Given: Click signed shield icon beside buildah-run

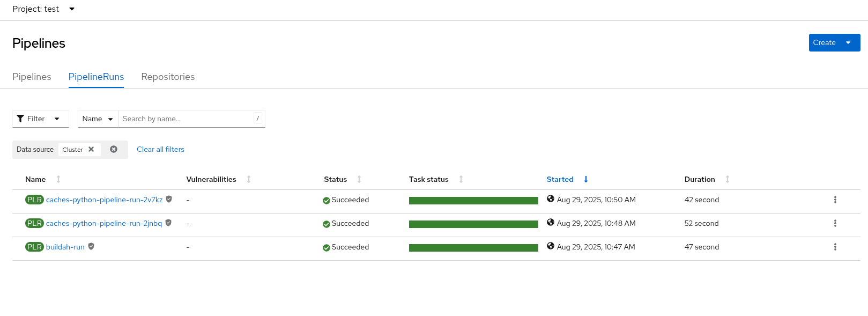Looking at the screenshot, I should (x=91, y=247).
